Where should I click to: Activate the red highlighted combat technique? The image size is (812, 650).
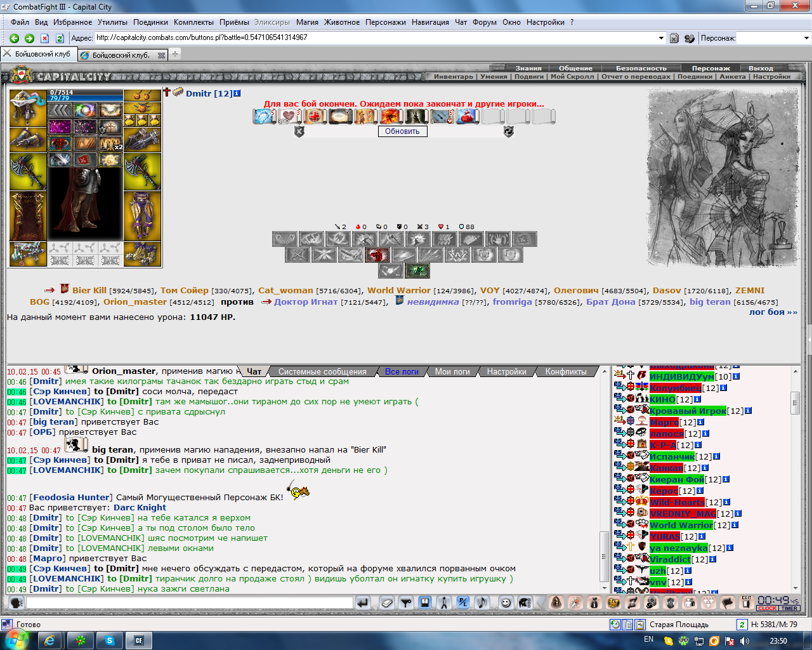pyautogui.click(x=377, y=255)
